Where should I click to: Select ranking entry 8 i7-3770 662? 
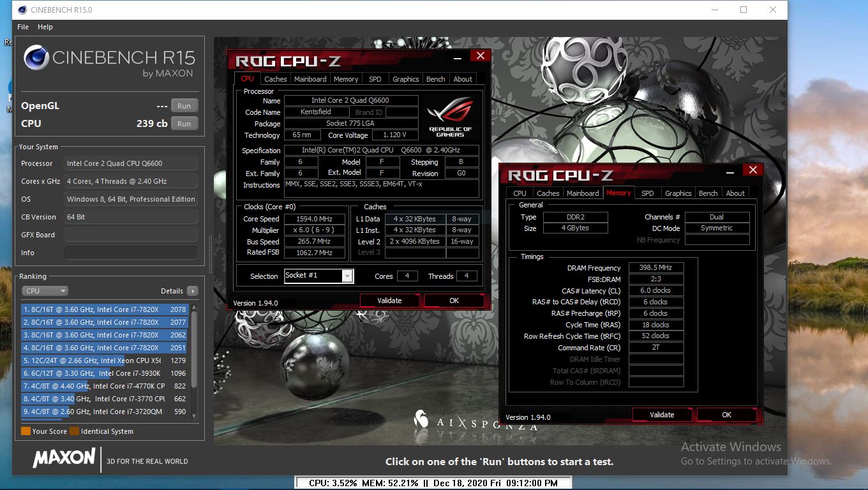click(105, 399)
